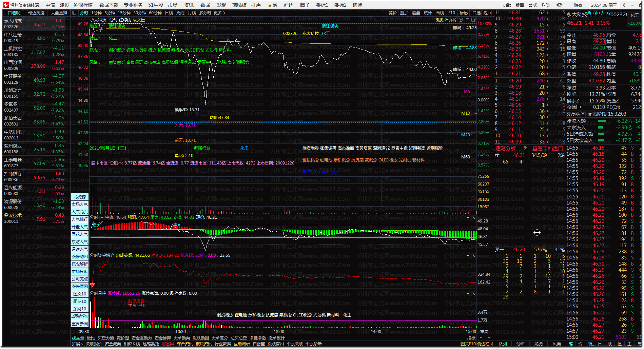Open the 选项 menu

pos(546,5)
